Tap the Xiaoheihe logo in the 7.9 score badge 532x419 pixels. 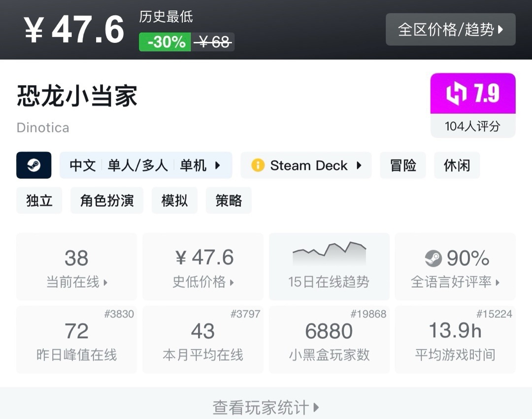pyautogui.click(x=456, y=93)
